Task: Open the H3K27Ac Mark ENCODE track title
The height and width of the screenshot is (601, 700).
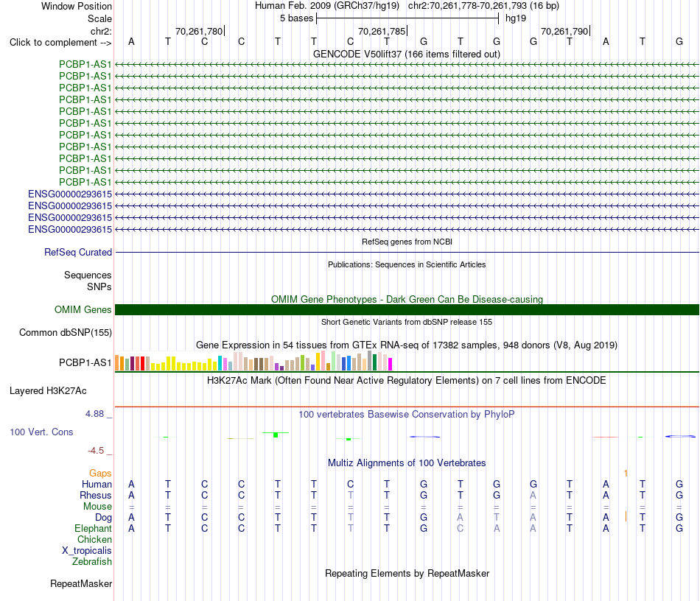Action: pos(407,381)
